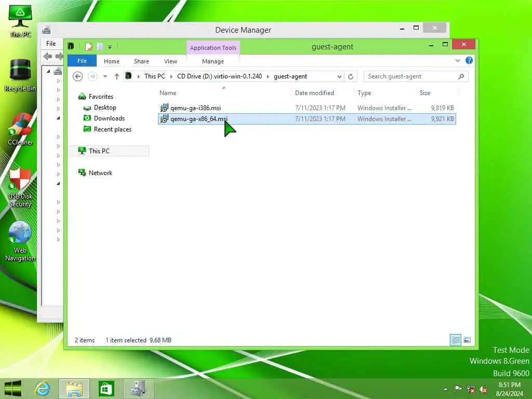Image resolution: width=532 pixels, height=399 pixels.
Task: Launch CCleaner from the desktop
Action: point(20,129)
